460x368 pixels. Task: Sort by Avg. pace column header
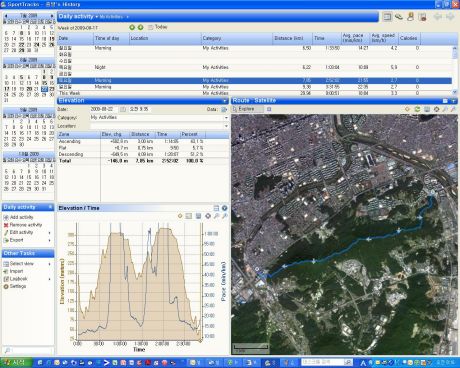coord(355,38)
